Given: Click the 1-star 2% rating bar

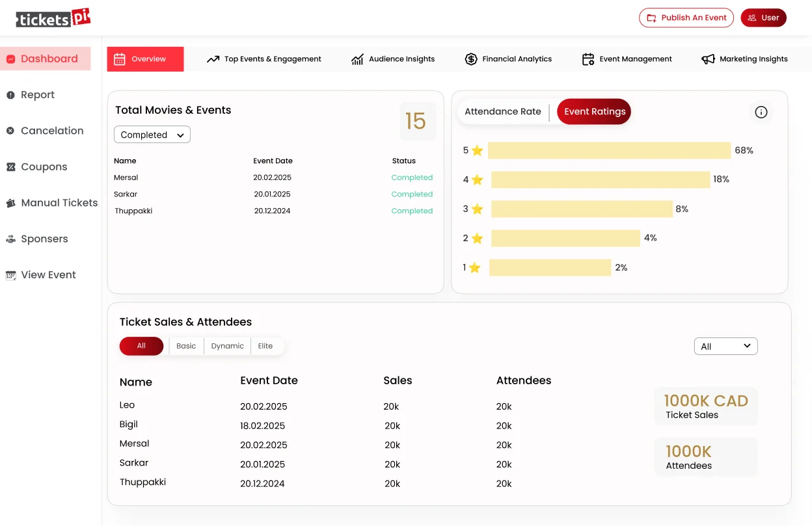Looking at the screenshot, I should 550,268.
